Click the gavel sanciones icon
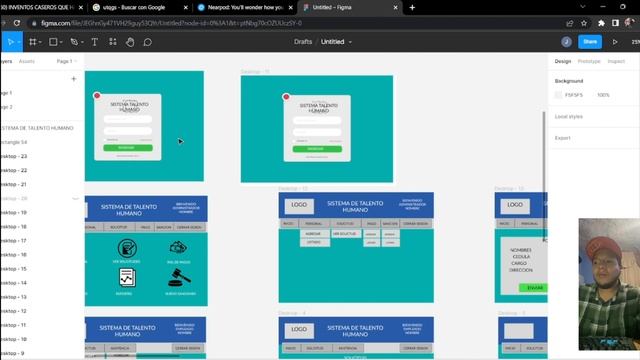Image resolution: width=640 pixels, height=360 pixels. pos(179,278)
